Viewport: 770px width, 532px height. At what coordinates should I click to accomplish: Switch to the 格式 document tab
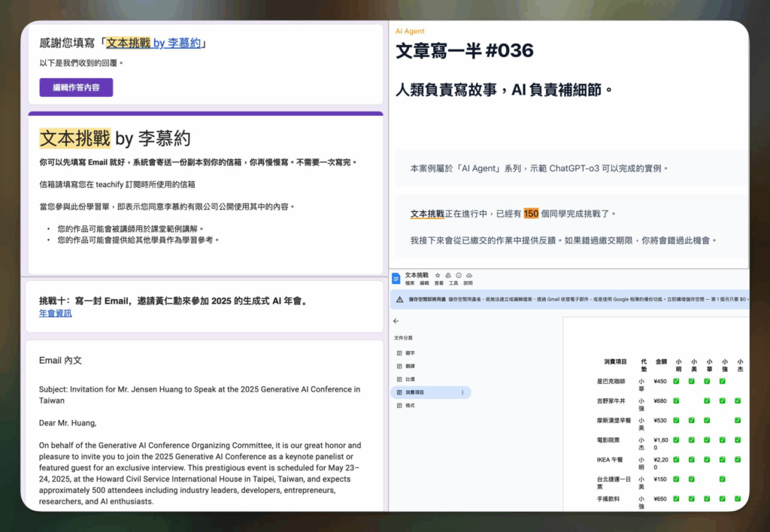point(410,406)
